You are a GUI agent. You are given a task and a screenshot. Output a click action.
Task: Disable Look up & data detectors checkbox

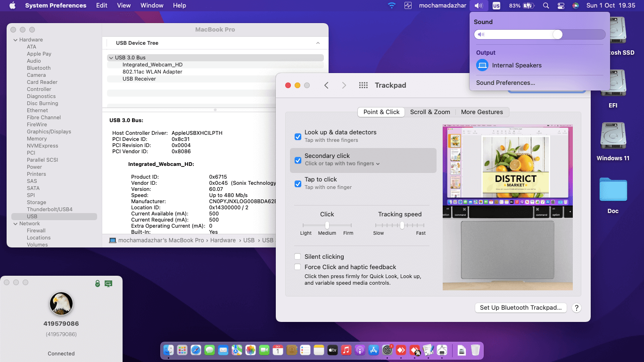tap(298, 137)
